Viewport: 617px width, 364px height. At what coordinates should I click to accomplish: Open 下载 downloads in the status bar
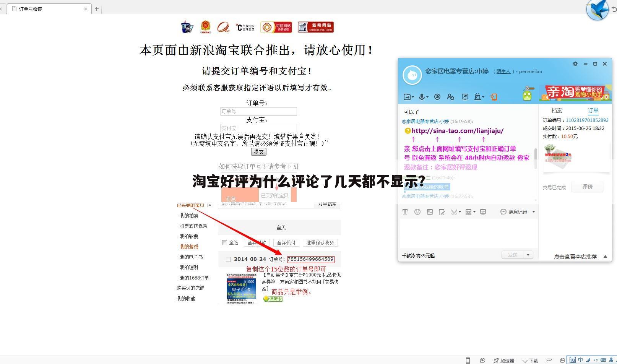point(530,361)
